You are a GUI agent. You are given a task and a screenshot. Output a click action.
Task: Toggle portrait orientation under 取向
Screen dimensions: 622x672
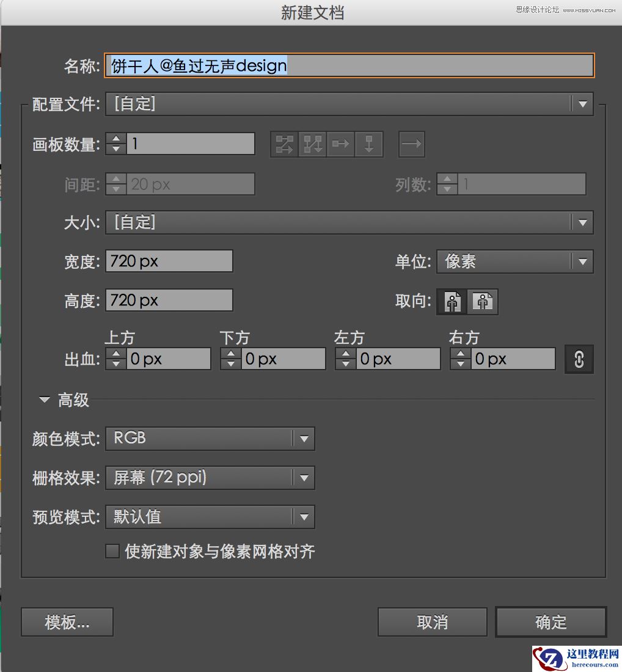(x=451, y=301)
